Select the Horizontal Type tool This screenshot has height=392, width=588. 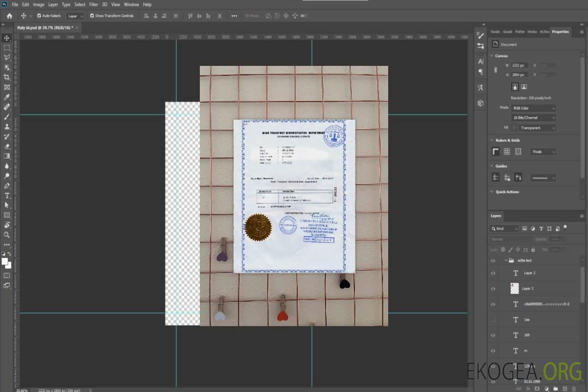pos(7,195)
